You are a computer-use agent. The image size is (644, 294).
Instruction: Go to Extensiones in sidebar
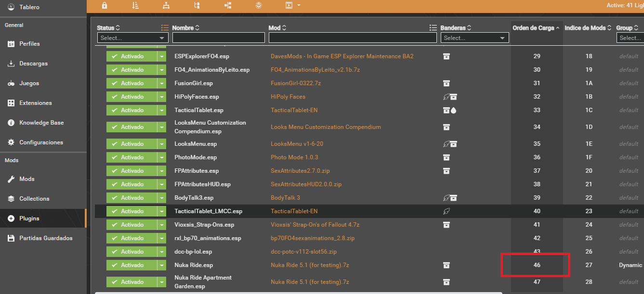(x=43, y=103)
